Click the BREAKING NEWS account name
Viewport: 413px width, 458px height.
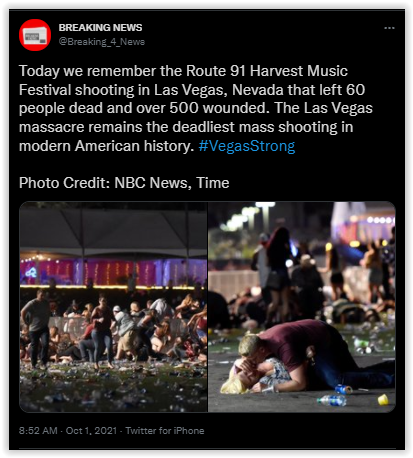100,27
